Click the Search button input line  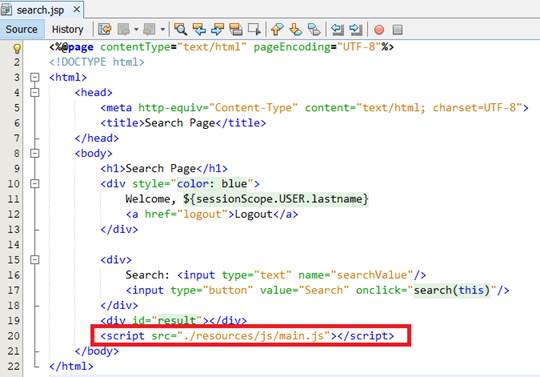pyautogui.click(x=318, y=290)
